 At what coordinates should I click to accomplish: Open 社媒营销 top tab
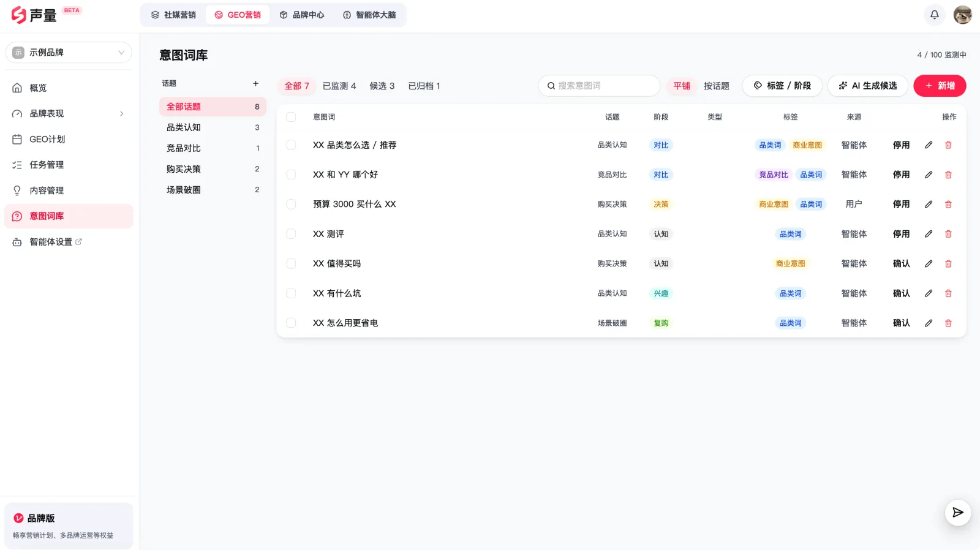click(x=173, y=15)
